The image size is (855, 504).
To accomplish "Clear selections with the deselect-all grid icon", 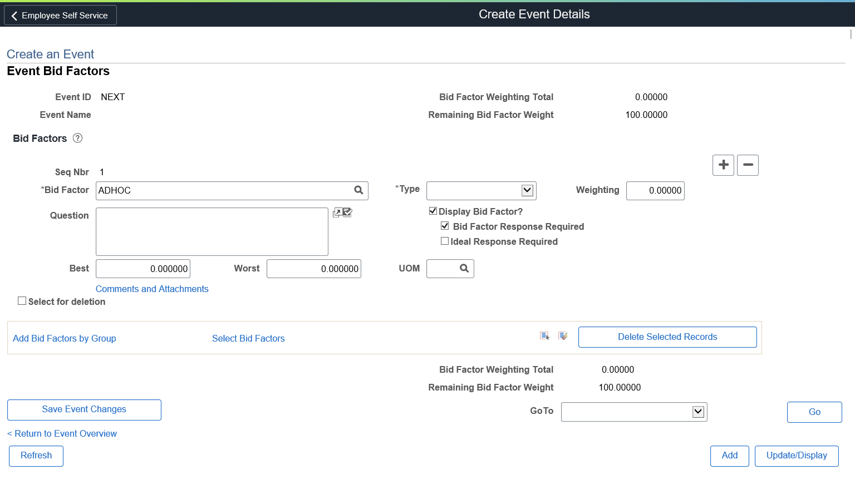I will [x=563, y=335].
